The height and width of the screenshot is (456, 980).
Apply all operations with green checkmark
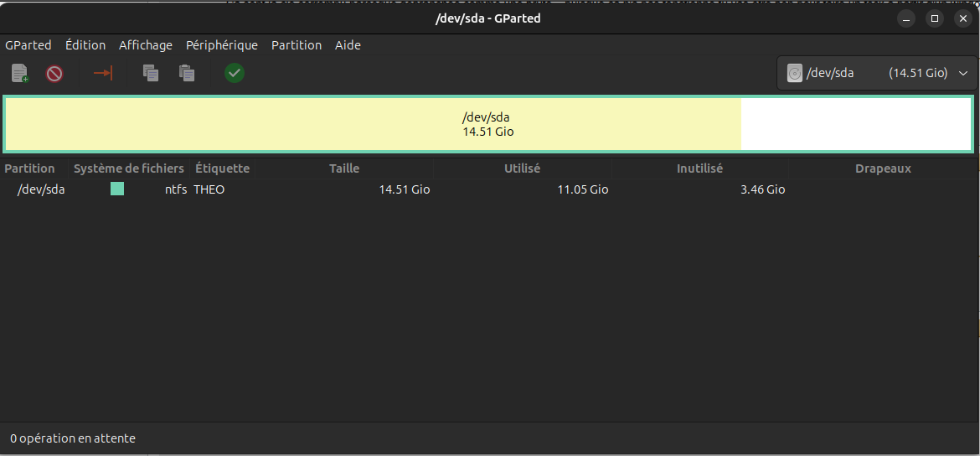click(x=235, y=73)
